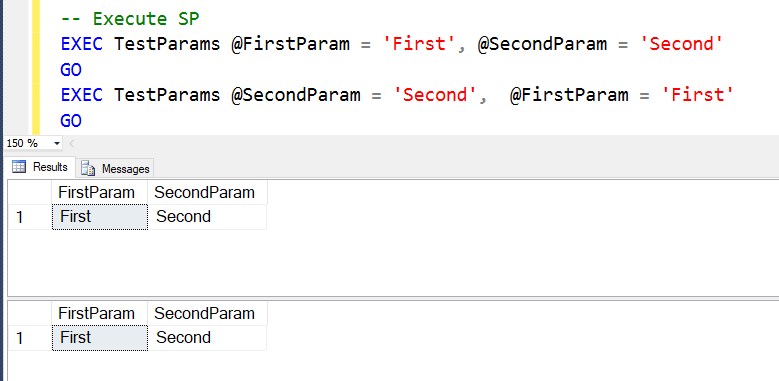Image resolution: width=779 pixels, height=381 pixels.
Task: Switch to the Results tab
Action: click(x=42, y=167)
